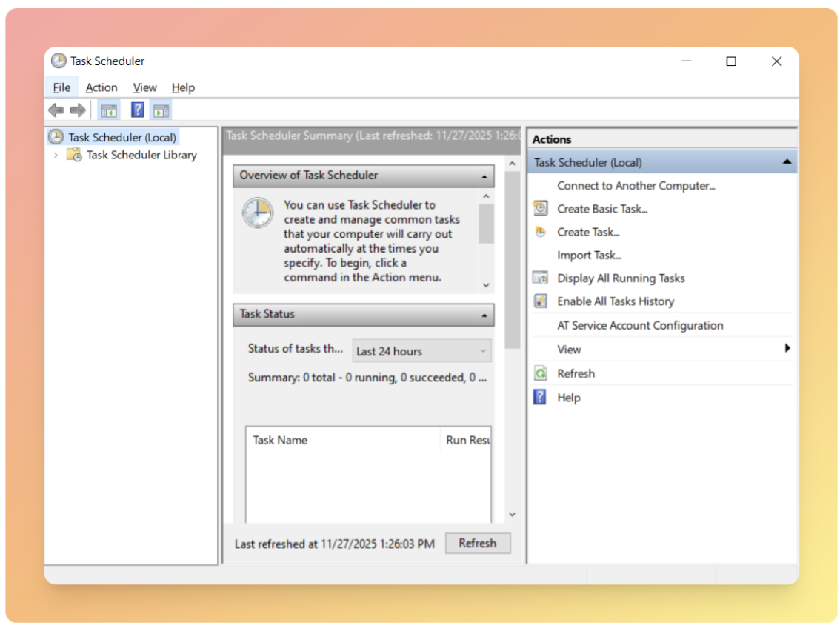The width and height of the screenshot is (840, 631).
Task: Open the Last 24 hours dropdown
Action: (x=421, y=351)
